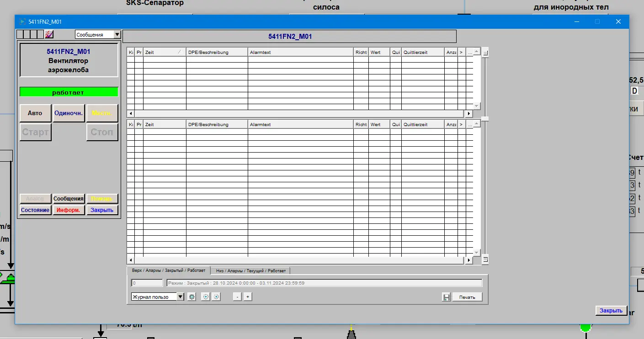Select Авто mode button
This screenshot has height=339, width=644.
click(x=35, y=113)
